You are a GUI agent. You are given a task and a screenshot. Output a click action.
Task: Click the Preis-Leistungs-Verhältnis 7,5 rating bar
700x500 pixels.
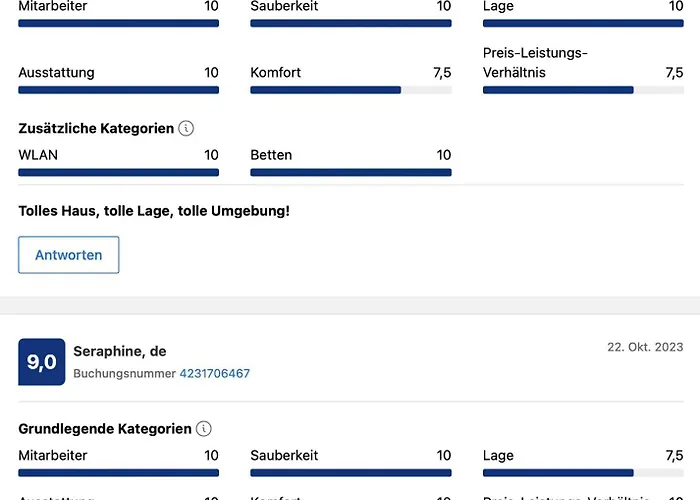coord(583,90)
